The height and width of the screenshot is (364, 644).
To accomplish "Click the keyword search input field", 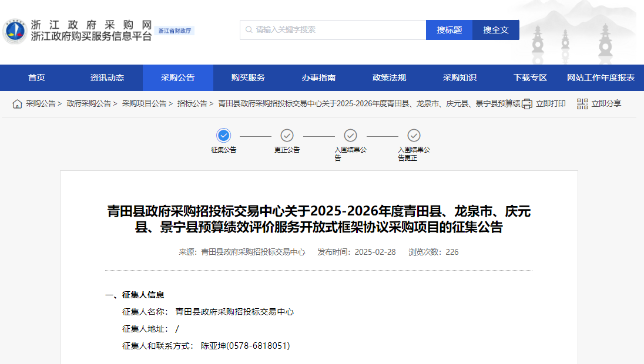I will [x=329, y=29].
